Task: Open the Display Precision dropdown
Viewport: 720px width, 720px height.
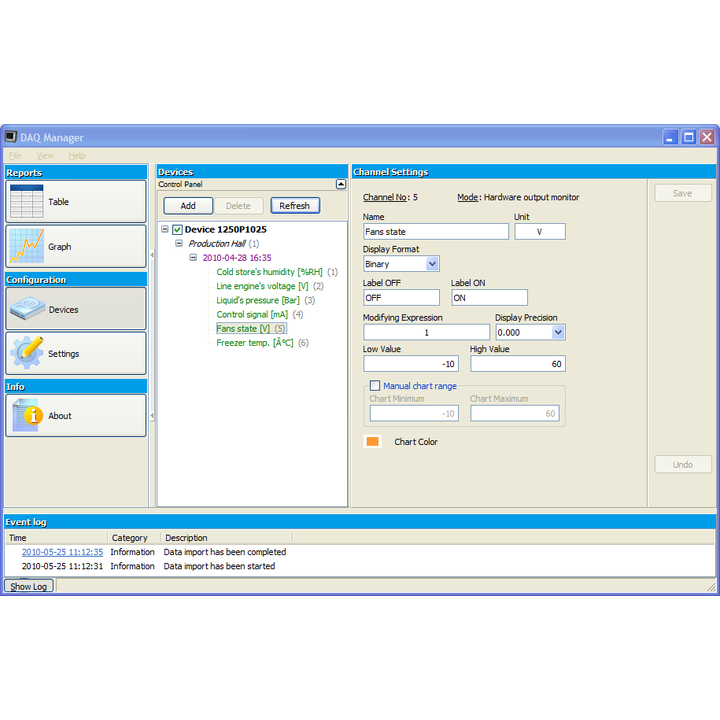Action: [558, 332]
